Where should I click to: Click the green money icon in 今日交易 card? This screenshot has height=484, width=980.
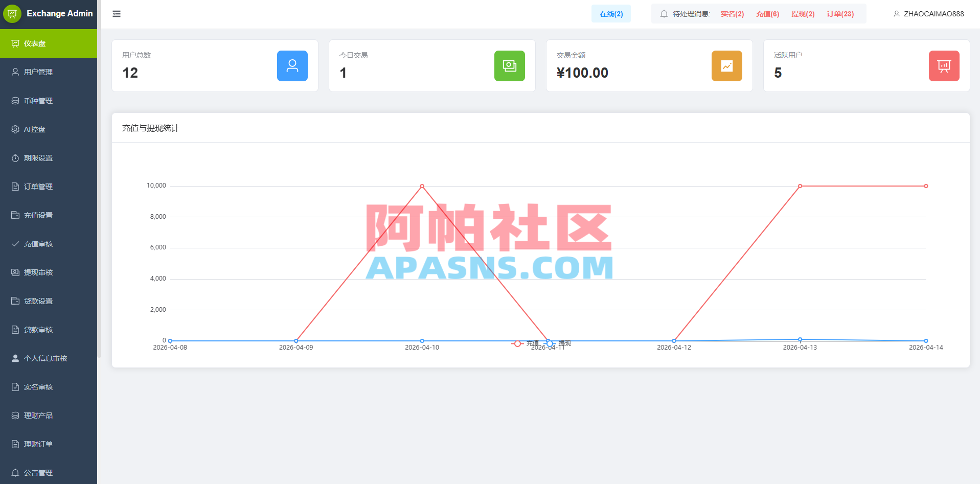click(x=510, y=66)
